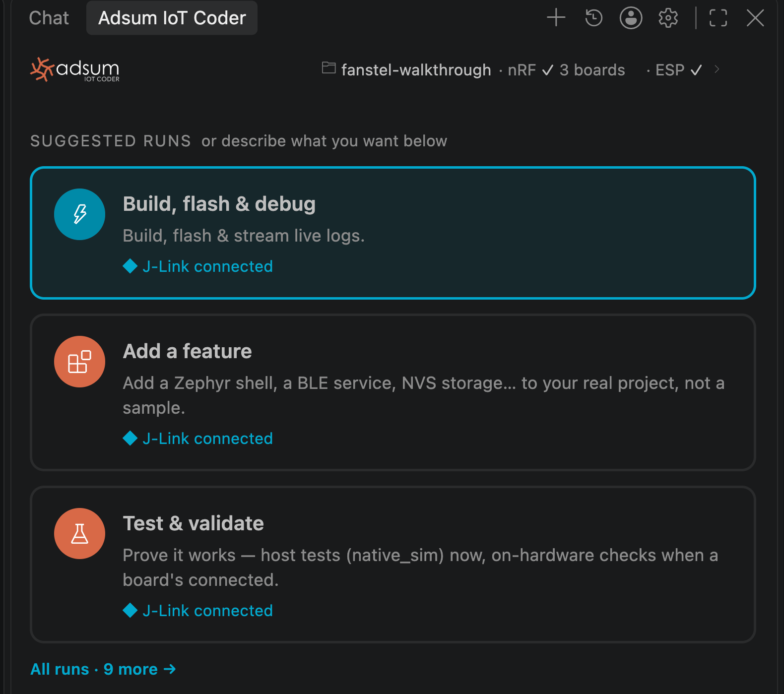Screen dimensions: 784x694
Task: Click the 3 boards label
Action: (x=592, y=70)
